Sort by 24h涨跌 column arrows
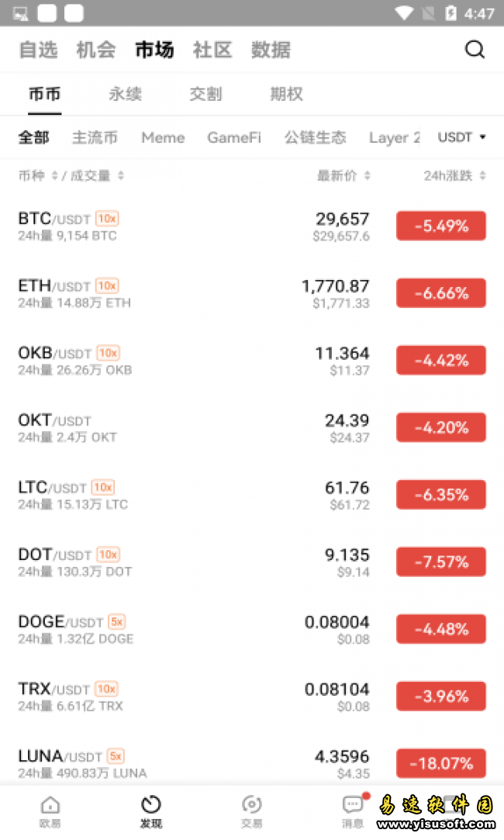 (482, 176)
